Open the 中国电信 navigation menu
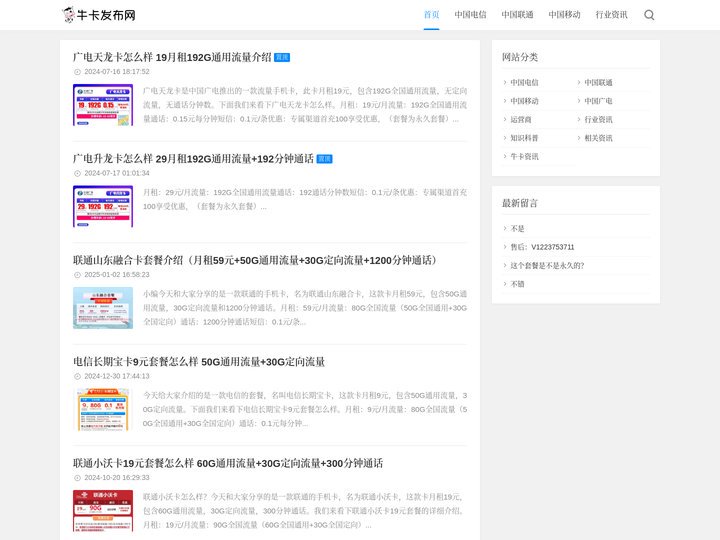 tap(470, 15)
